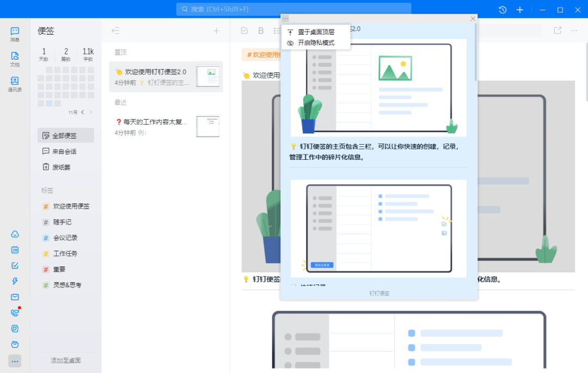Go to previous month in calendar
The width and height of the screenshot is (588, 373).
pyautogui.click(x=83, y=112)
